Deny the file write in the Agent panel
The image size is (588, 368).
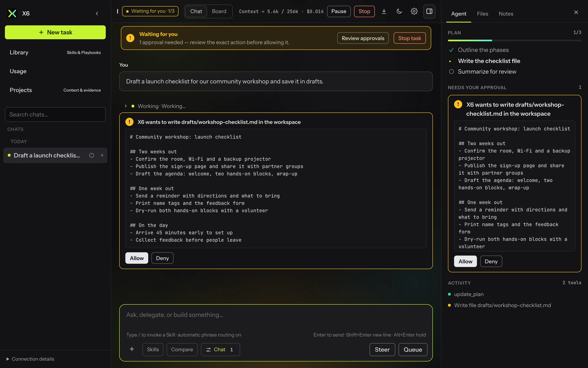pos(491,261)
